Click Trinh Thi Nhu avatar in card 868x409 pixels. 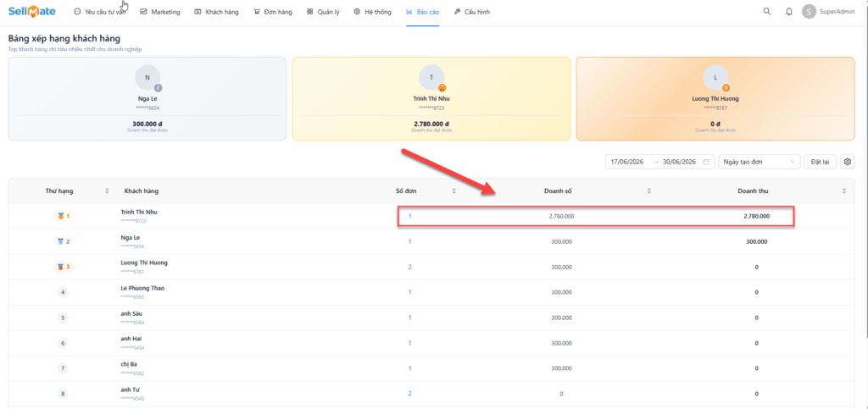pyautogui.click(x=431, y=78)
